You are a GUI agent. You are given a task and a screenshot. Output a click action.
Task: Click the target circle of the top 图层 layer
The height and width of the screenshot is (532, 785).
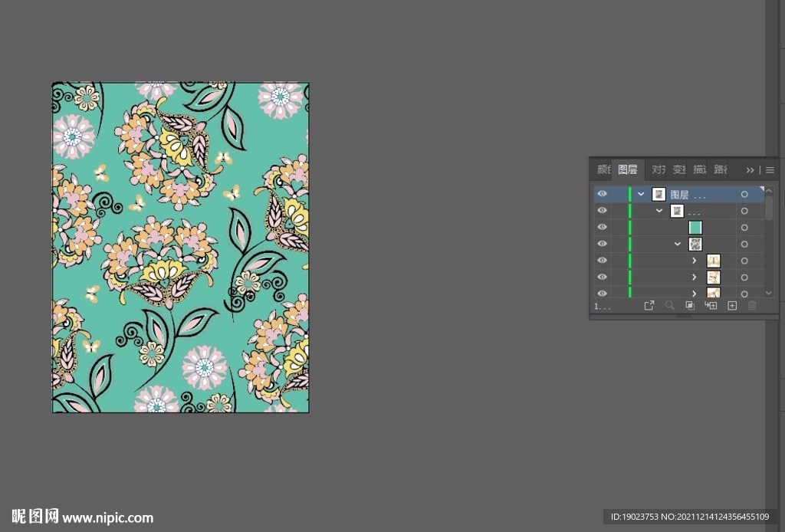click(x=744, y=195)
